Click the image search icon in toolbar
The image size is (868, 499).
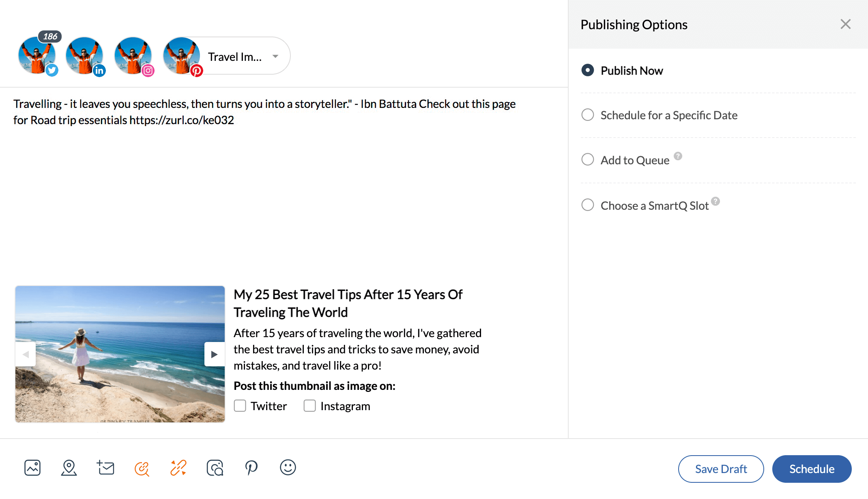(215, 468)
